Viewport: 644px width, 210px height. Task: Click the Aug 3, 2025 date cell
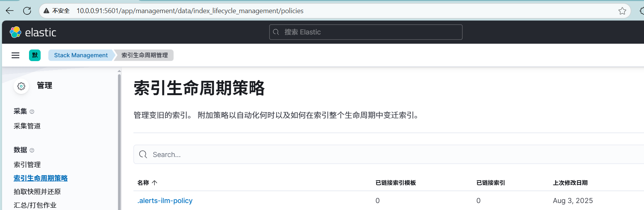pos(573,200)
